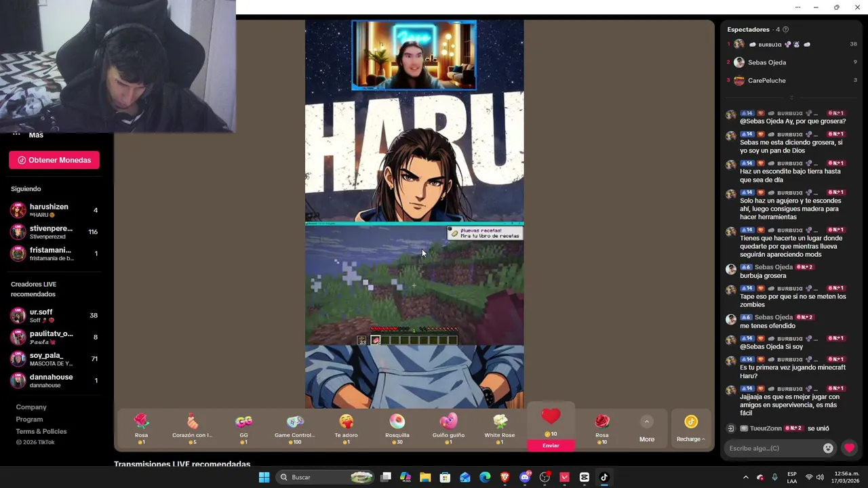
Task: Click 'Transmisiones LIVE recomendadas' heading
Action: [182, 464]
